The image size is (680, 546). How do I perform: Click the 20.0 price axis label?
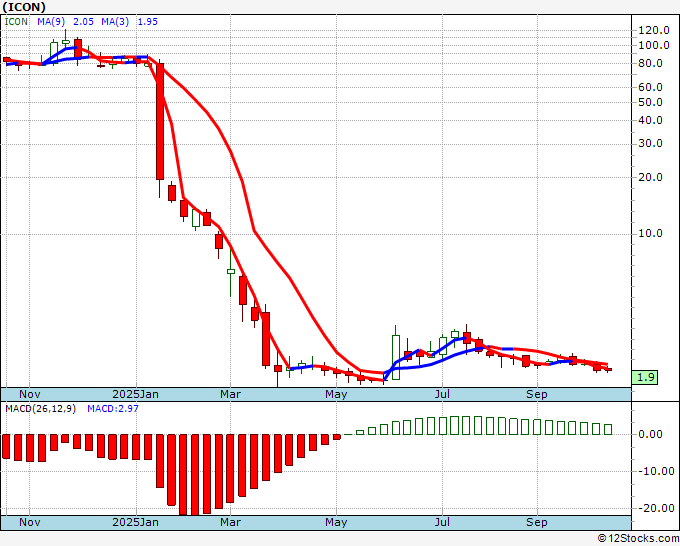click(651, 177)
